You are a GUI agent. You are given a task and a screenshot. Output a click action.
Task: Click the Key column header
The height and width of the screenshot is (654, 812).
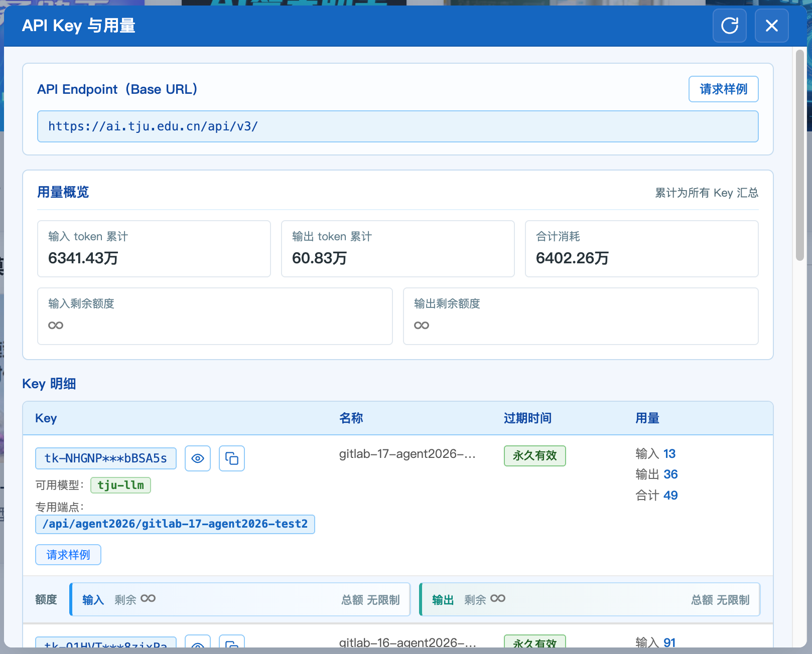[46, 418]
